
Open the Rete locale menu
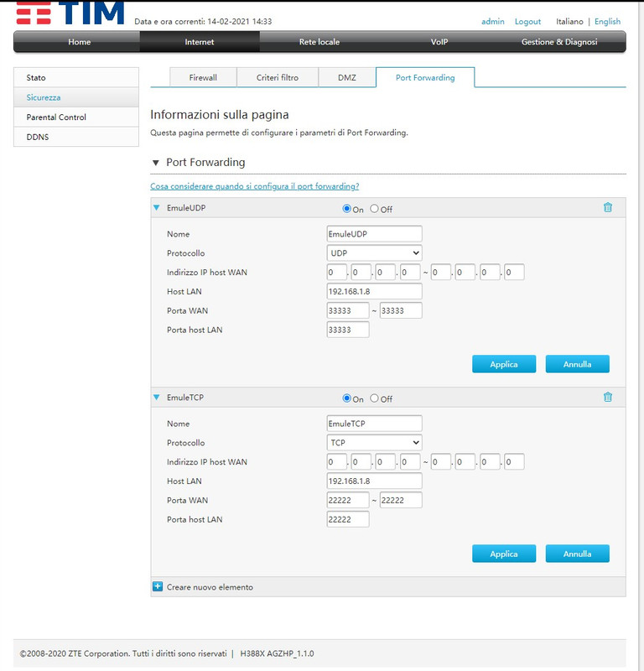pos(319,42)
